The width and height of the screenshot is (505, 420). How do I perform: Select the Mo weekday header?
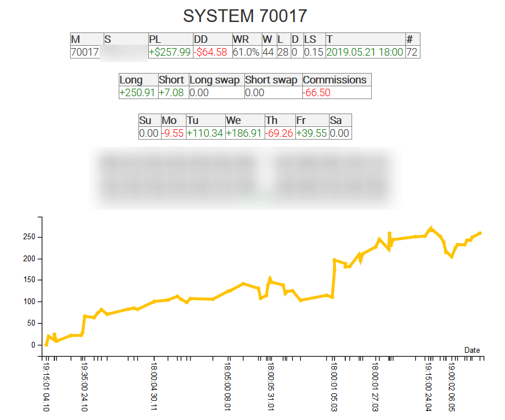(174, 120)
